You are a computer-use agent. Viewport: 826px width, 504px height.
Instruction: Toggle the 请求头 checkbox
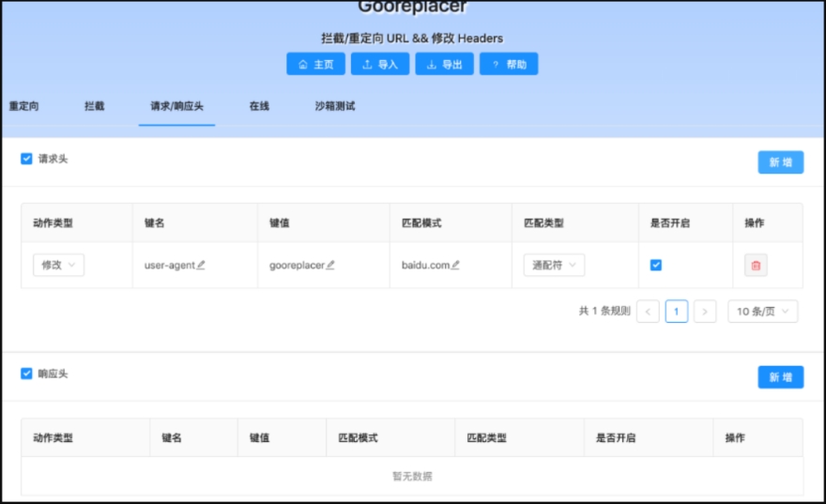(26, 159)
